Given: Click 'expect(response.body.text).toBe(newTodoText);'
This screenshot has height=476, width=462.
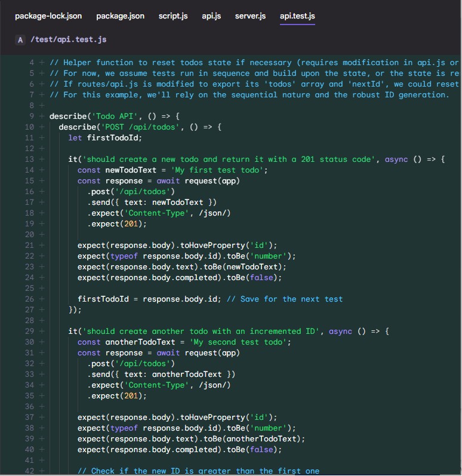Looking at the screenshot, I should [181, 267].
